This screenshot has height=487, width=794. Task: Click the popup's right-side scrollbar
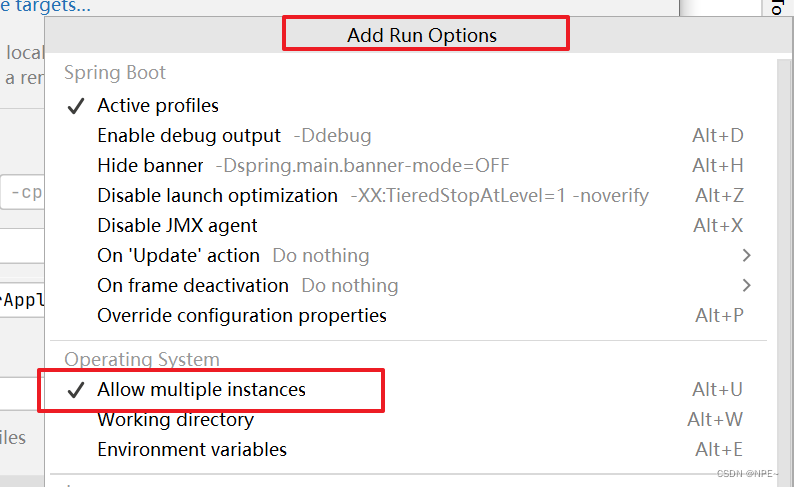[785, 268]
